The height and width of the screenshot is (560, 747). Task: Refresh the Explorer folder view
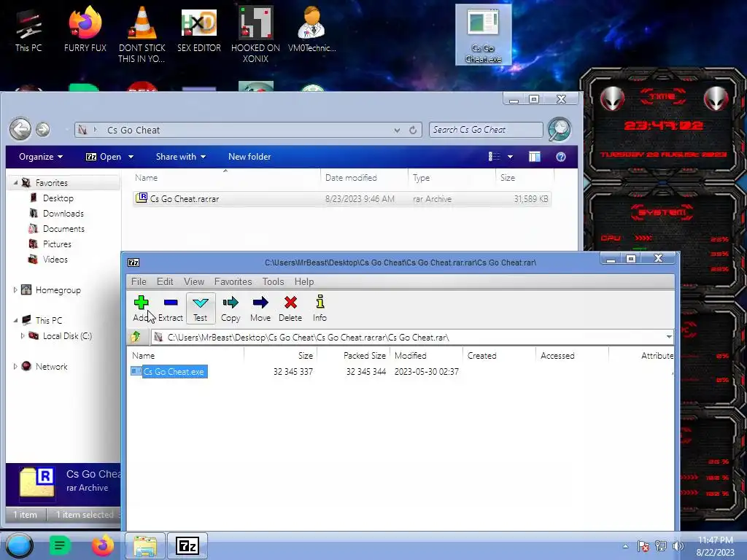(x=413, y=130)
